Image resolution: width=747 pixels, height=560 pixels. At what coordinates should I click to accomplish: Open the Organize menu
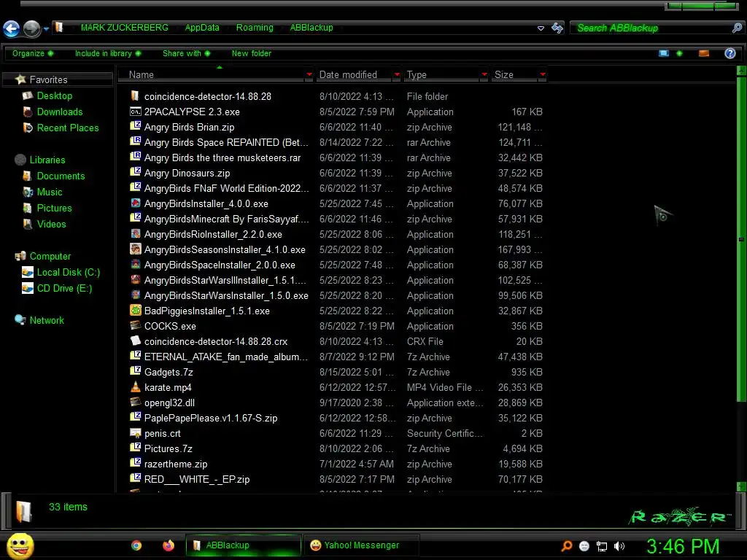point(32,53)
